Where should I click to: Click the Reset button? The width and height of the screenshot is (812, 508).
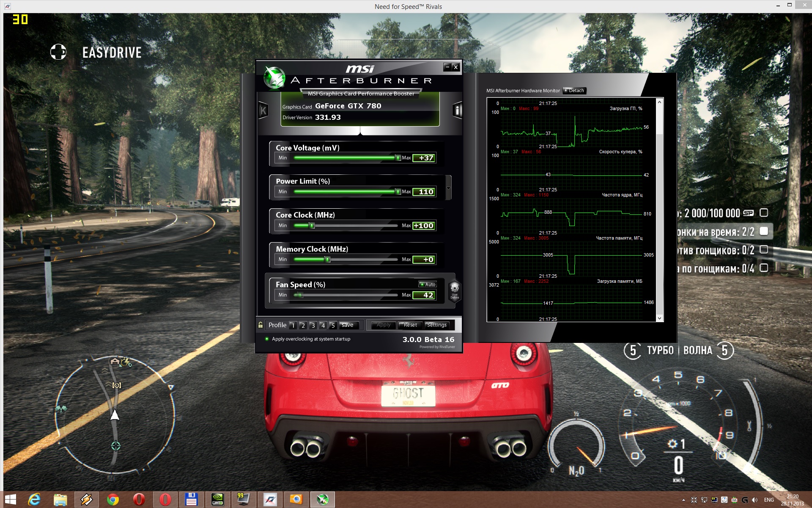410,325
